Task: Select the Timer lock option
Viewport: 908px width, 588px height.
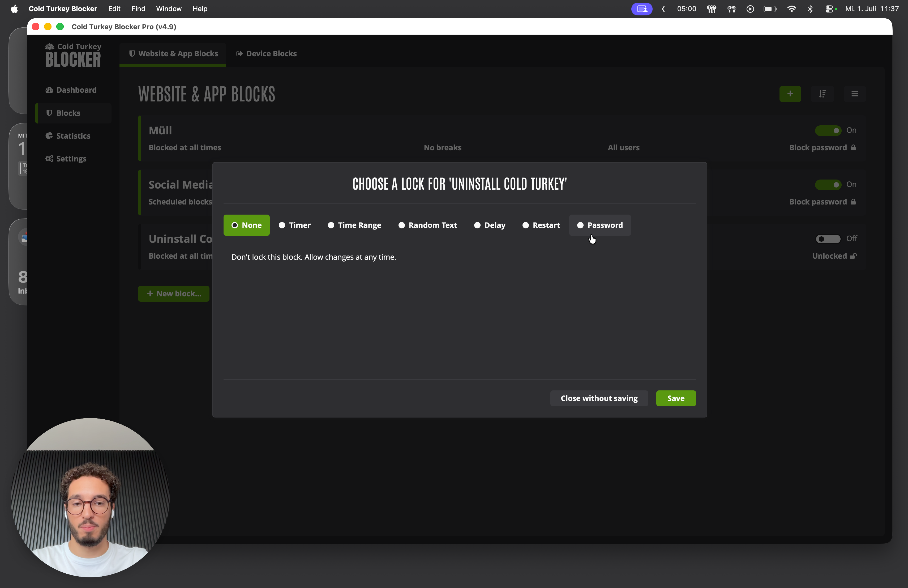Action: 294,225
